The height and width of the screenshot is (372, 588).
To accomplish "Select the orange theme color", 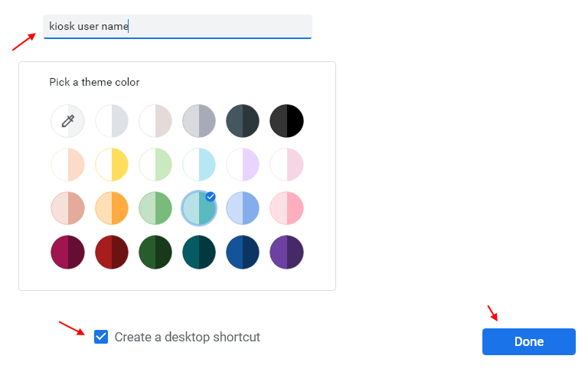I will click(112, 208).
